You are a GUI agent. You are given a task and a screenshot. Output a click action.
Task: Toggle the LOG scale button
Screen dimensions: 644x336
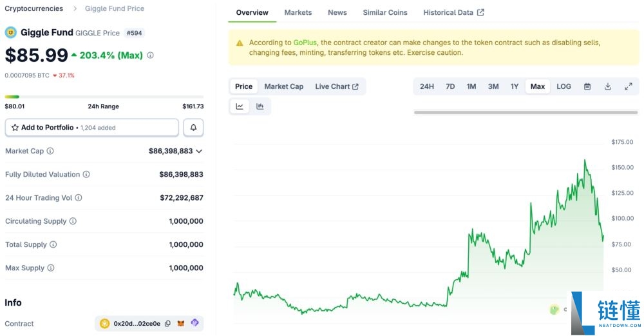pyautogui.click(x=563, y=86)
